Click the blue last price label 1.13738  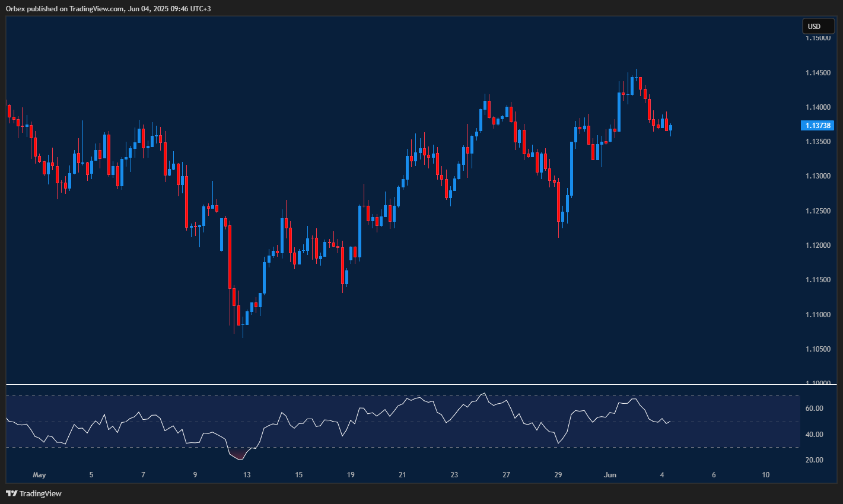pyautogui.click(x=819, y=125)
